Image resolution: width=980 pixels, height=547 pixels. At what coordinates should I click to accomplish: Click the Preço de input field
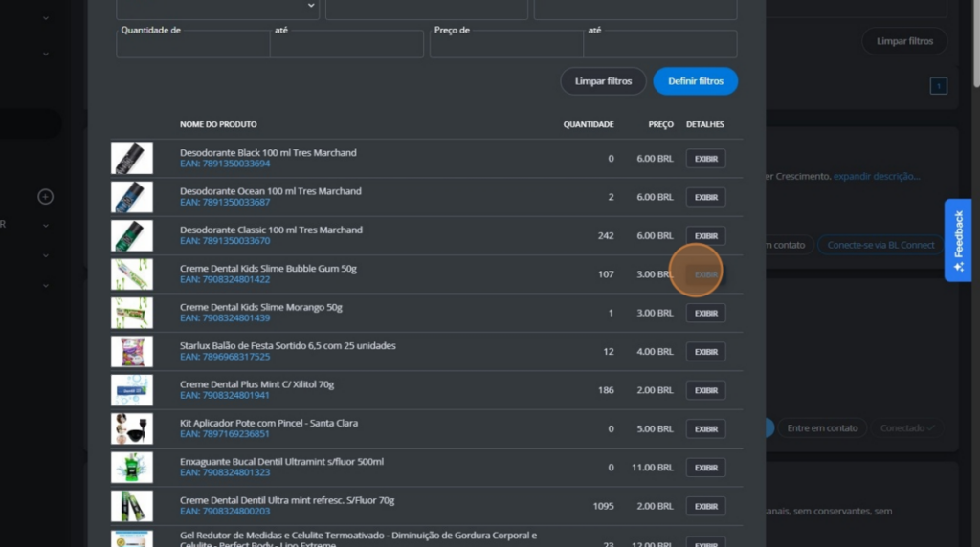point(506,44)
